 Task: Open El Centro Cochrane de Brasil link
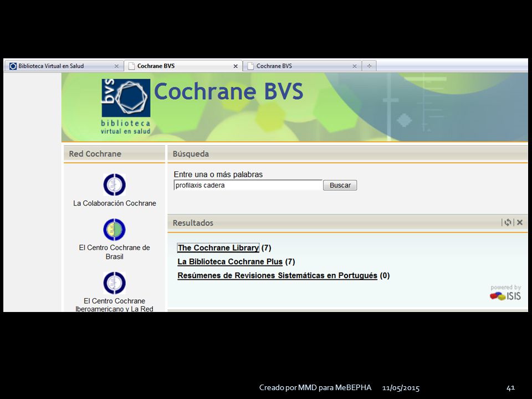tap(114, 252)
